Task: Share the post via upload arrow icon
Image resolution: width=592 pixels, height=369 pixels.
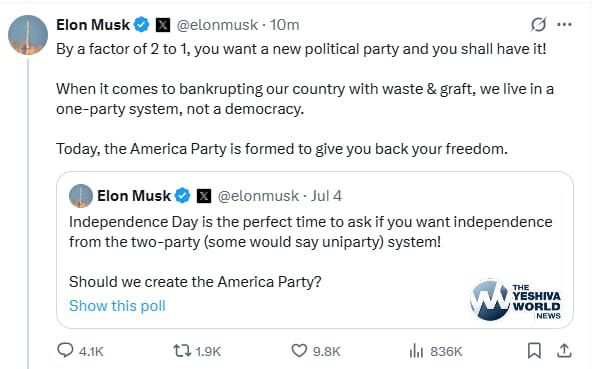Action: 564,350
